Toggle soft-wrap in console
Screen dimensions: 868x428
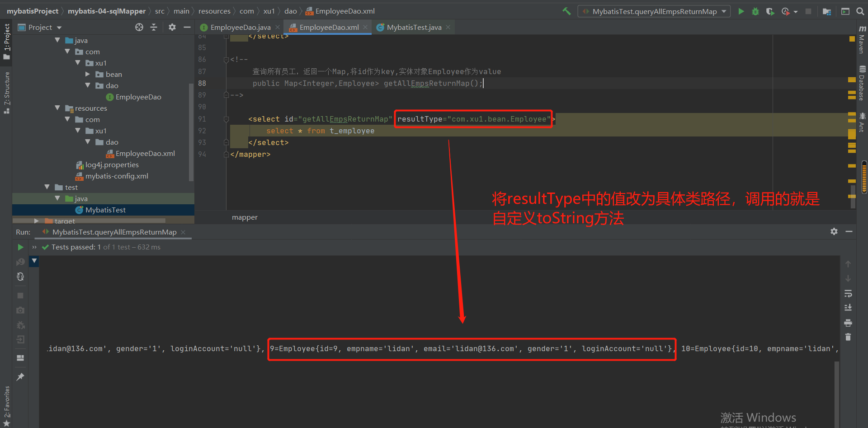(848, 293)
